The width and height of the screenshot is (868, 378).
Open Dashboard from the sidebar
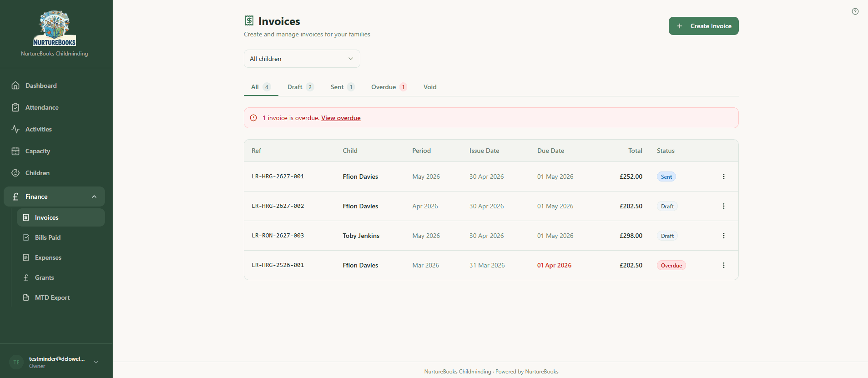(x=54, y=86)
